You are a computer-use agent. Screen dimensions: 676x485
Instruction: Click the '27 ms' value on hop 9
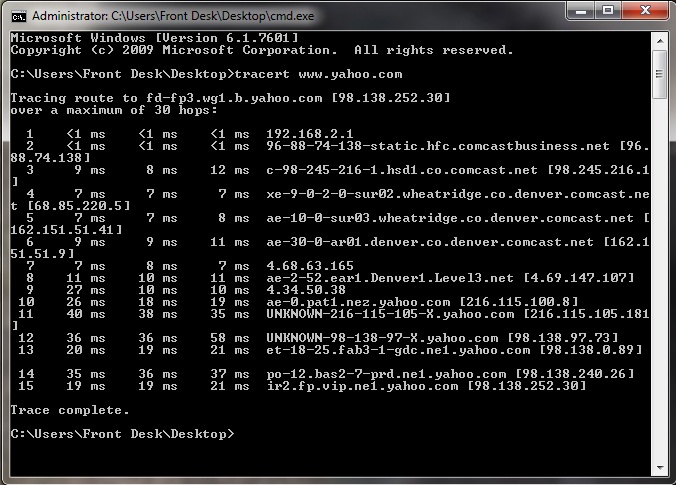coord(86,290)
